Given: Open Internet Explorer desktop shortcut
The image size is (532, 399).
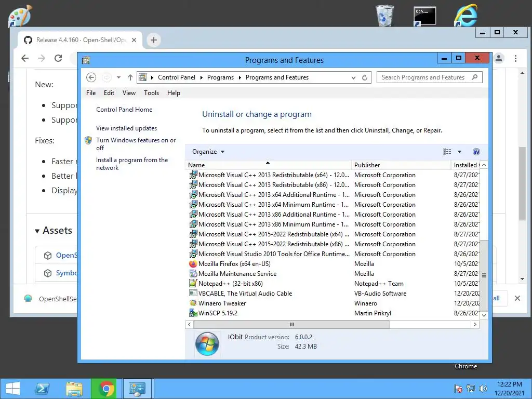Looking at the screenshot, I should [x=465, y=16].
